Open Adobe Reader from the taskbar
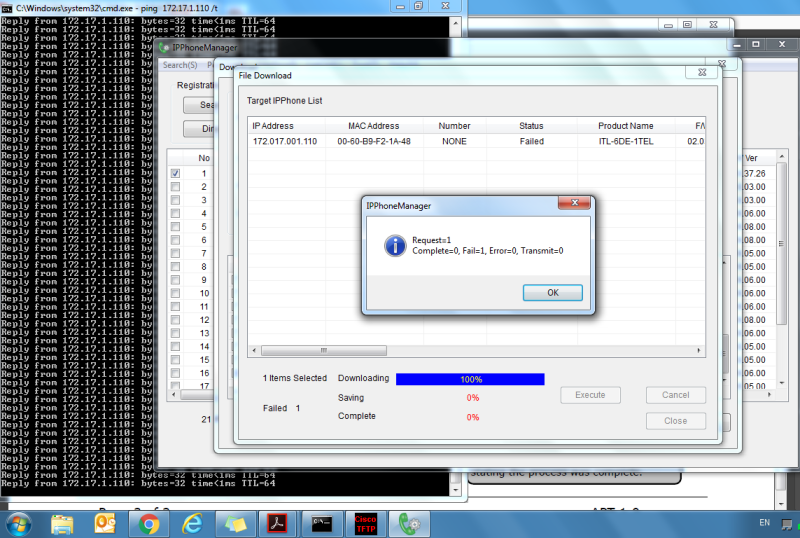The height and width of the screenshot is (538, 800). pyautogui.click(x=277, y=525)
